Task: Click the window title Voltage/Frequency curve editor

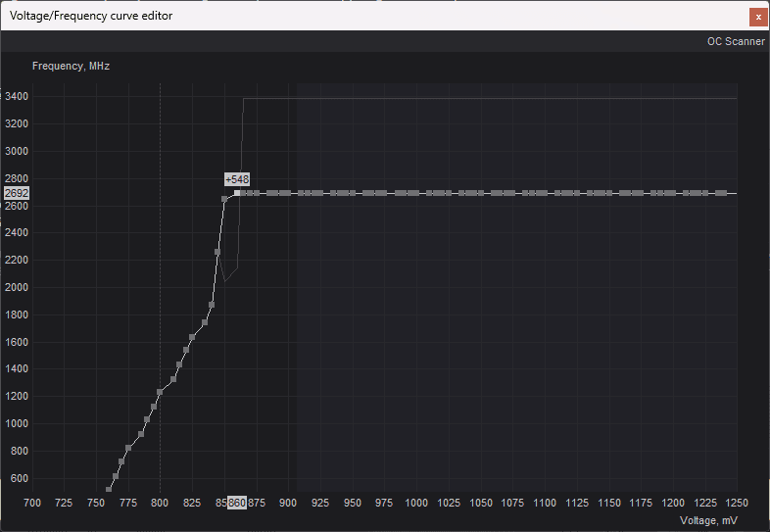Action: [91, 16]
